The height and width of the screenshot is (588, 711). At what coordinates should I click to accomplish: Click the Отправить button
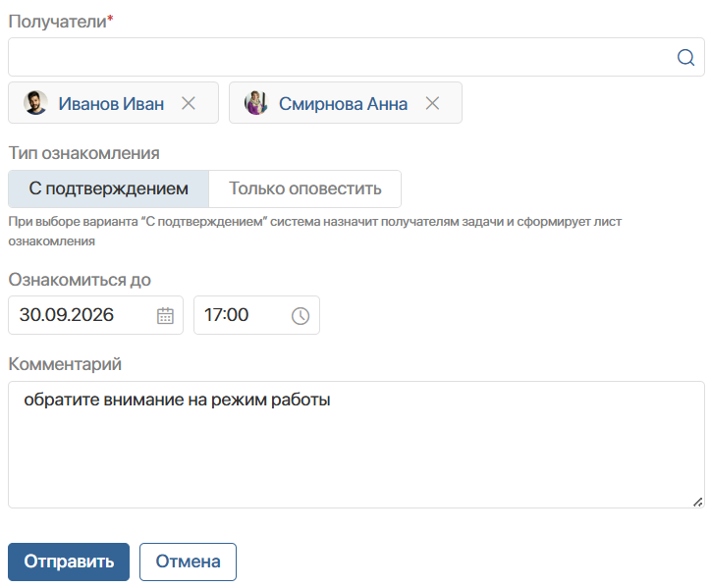69,561
